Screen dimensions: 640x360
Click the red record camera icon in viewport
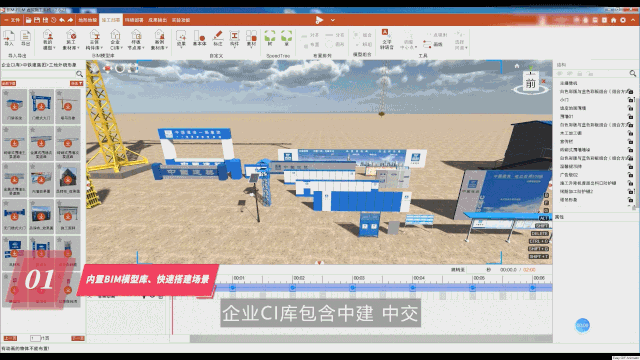tap(108, 69)
